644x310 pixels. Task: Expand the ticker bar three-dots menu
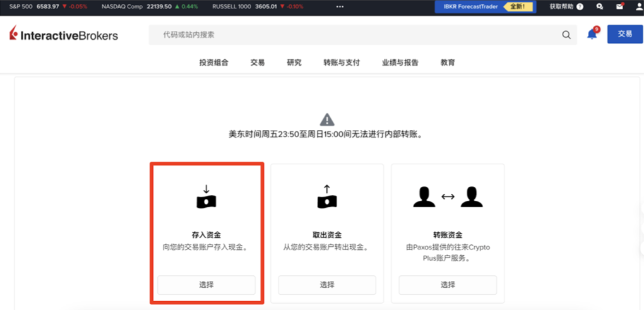pyautogui.click(x=340, y=6)
